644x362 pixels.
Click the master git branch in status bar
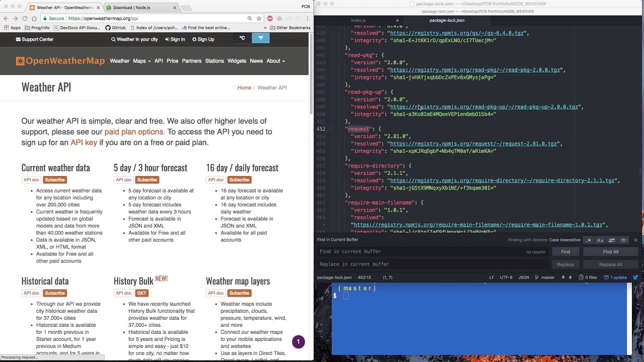[x=545, y=278]
